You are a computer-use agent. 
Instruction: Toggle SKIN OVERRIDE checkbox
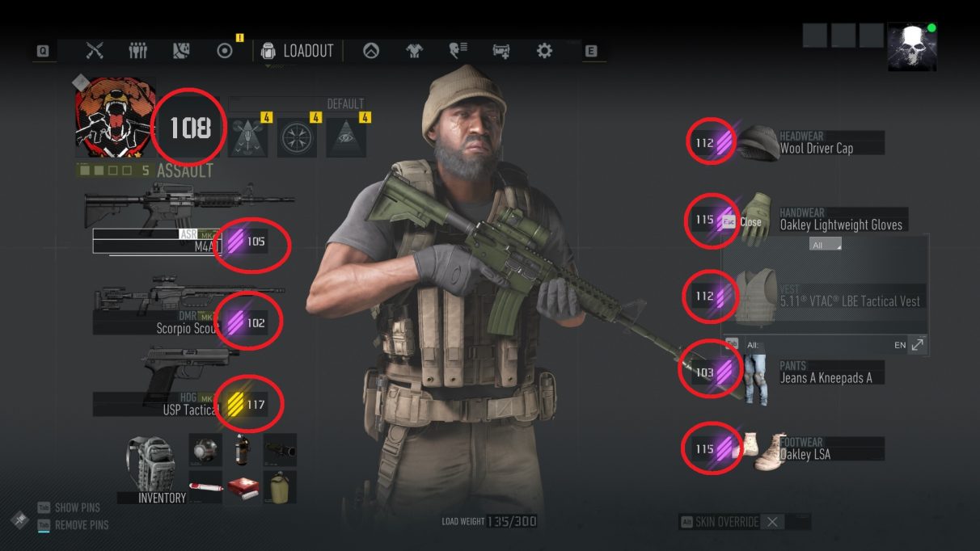[772, 522]
